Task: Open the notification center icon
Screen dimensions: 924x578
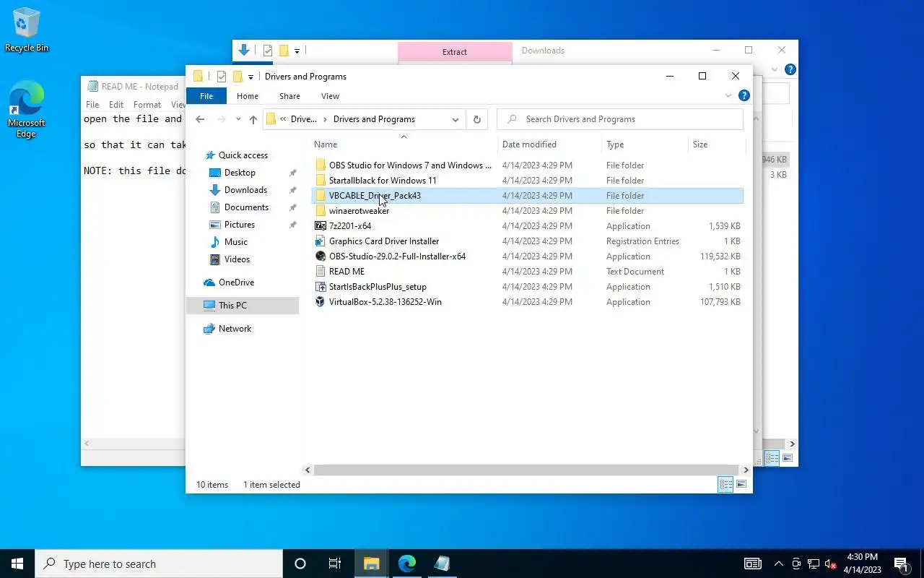Action: (x=900, y=564)
